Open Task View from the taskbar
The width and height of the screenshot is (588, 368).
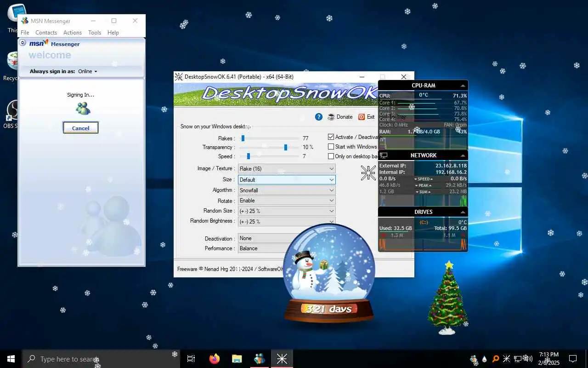[x=191, y=359]
